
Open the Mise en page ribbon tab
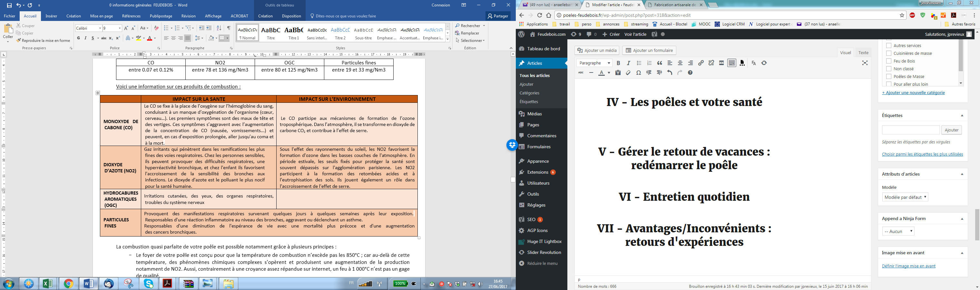[102, 16]
